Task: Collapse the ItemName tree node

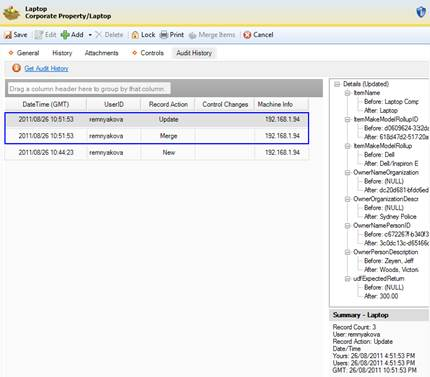Action: point(347,93)
